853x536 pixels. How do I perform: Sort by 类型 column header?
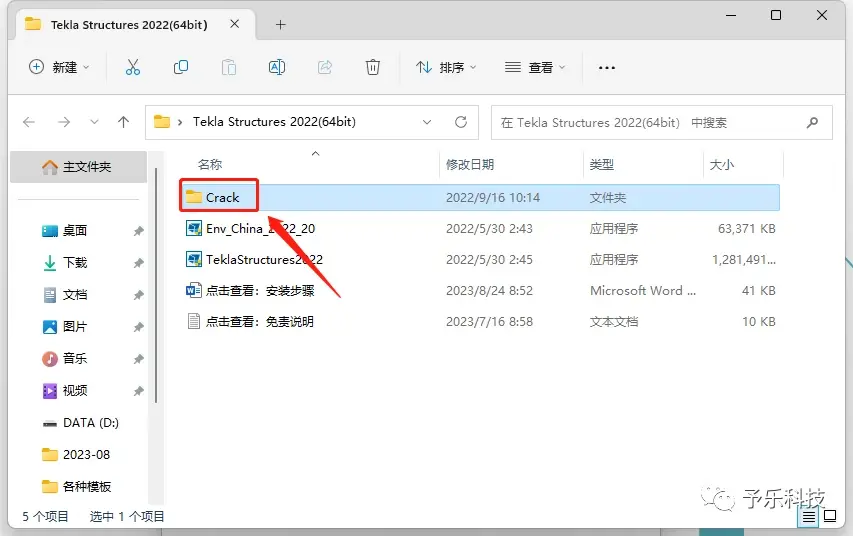point(602,164)
